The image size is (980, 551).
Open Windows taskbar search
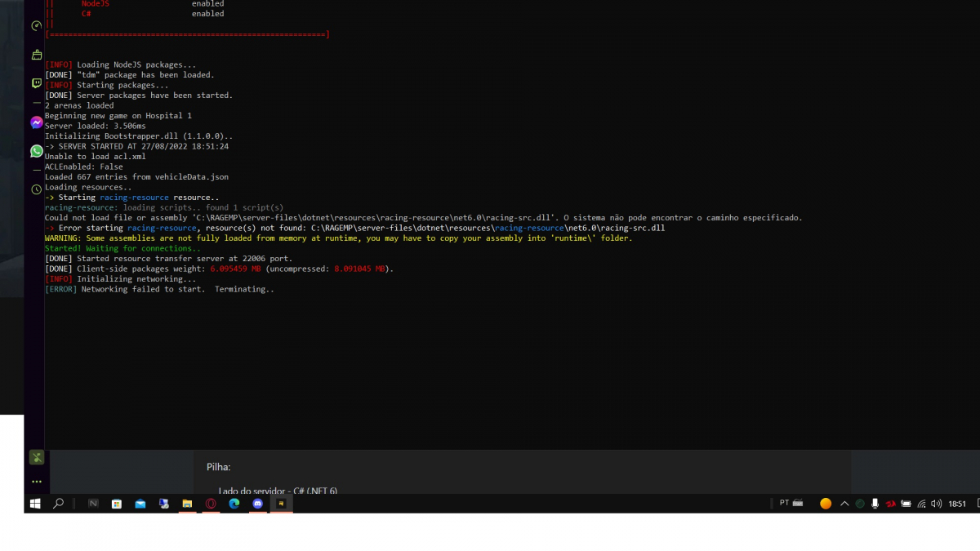[58, 504]
